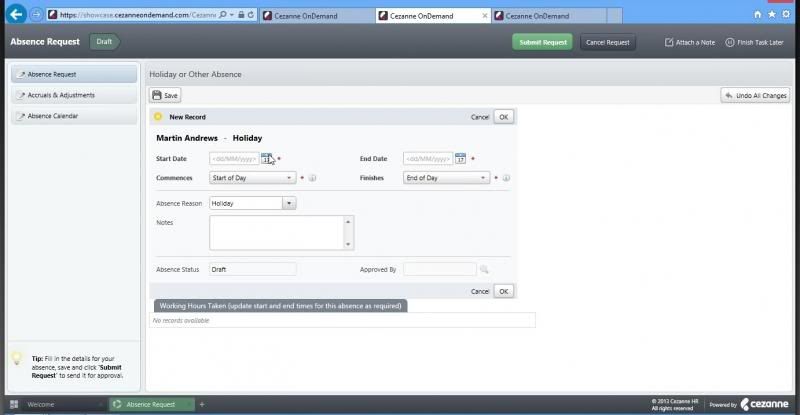Click the Submit Request button
This screenshot has height=415, width=800.
click(x=542, y=42)
